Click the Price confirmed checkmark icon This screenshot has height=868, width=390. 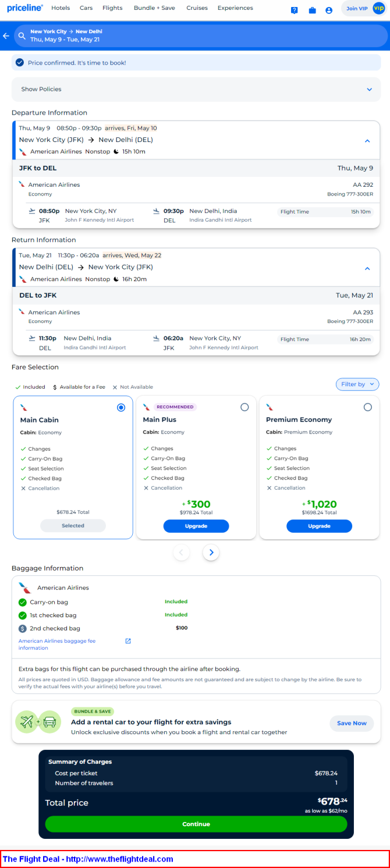coord(20,62)
